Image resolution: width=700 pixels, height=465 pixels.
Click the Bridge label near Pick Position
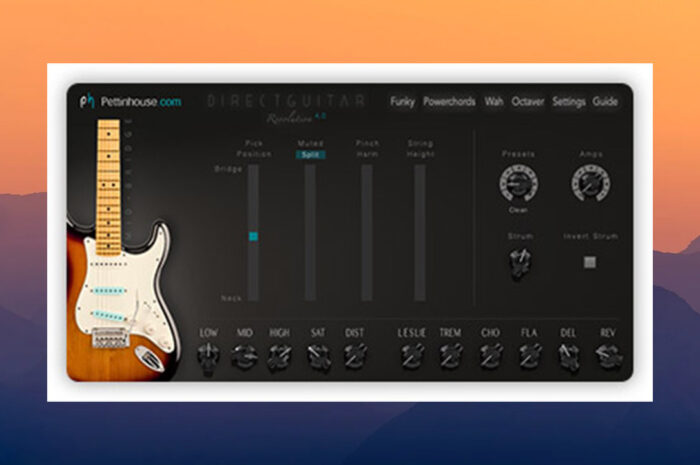(229, 169)
